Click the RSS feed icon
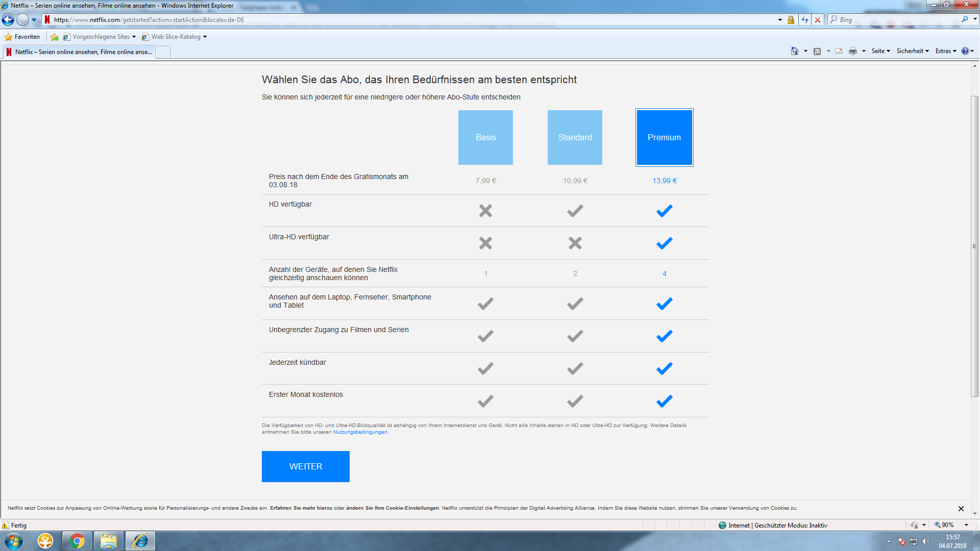This screenshot has width=980, height=551. (x=817, y=51)
